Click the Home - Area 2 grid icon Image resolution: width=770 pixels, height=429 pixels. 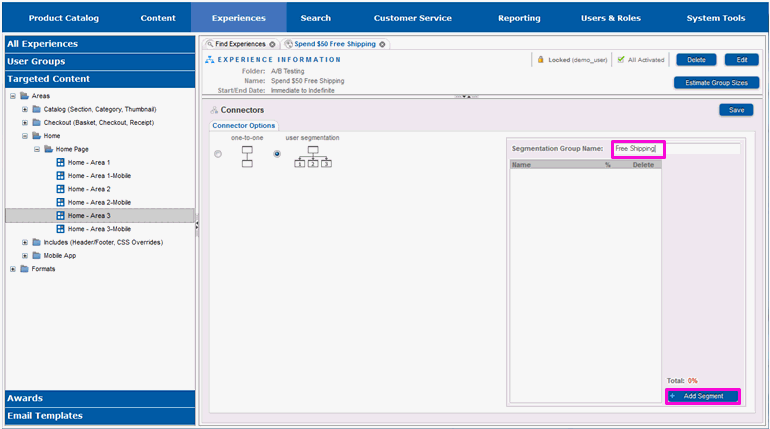tap(60, 188)
